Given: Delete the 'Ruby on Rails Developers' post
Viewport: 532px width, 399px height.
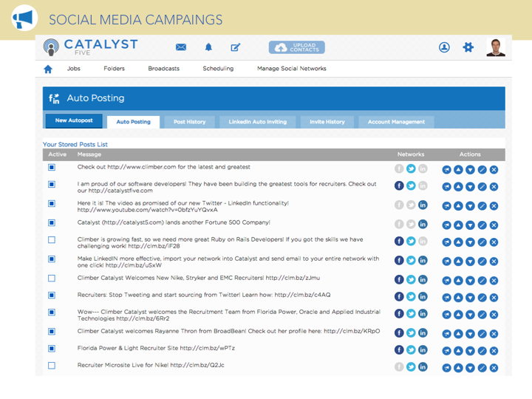Looking at the screenshot, I should (494, 242).
